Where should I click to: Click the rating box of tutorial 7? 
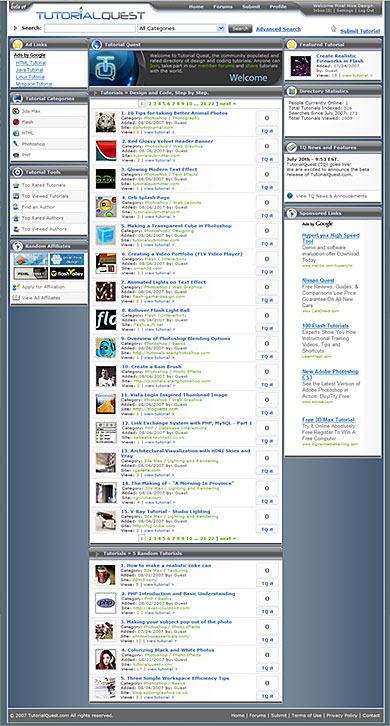point(267,288)
